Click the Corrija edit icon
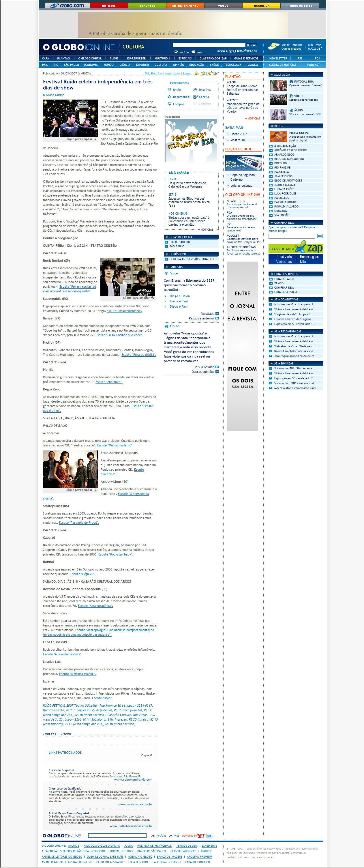 pyautogui.click(x=195, y=97)
